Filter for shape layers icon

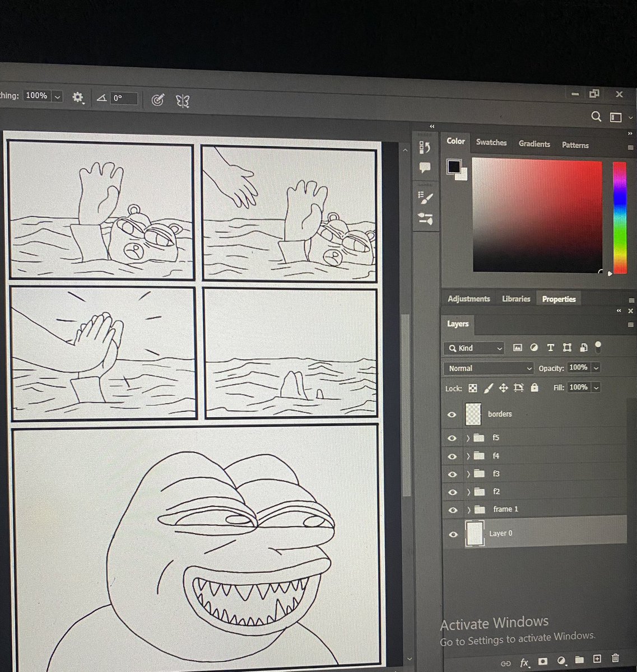[x=567, y=348]
